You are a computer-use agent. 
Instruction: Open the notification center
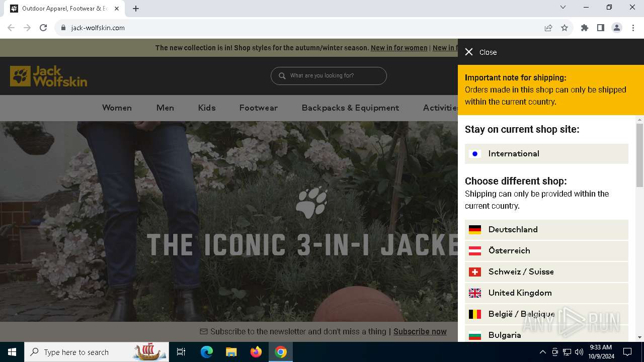click(627, 352)
